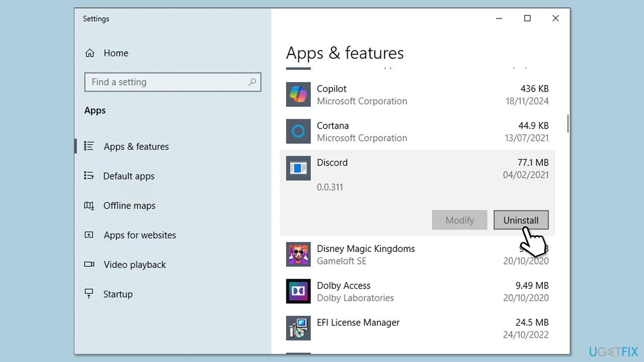Click Dolby Laboratories publisher text

tap(355, 298)
